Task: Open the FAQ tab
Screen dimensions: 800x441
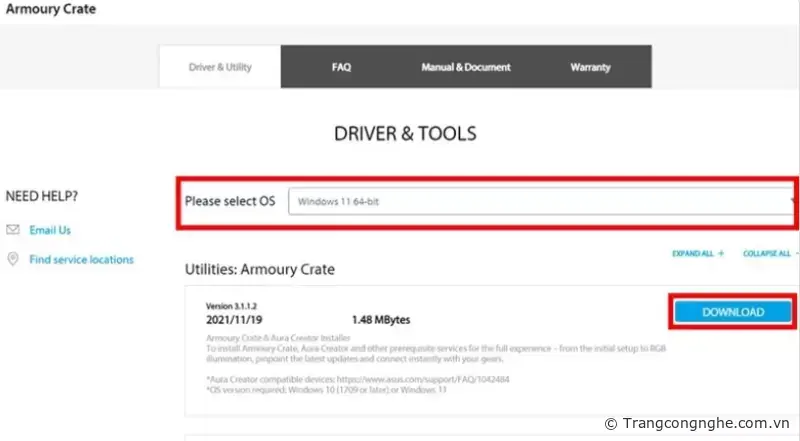Action: (341, 67)
